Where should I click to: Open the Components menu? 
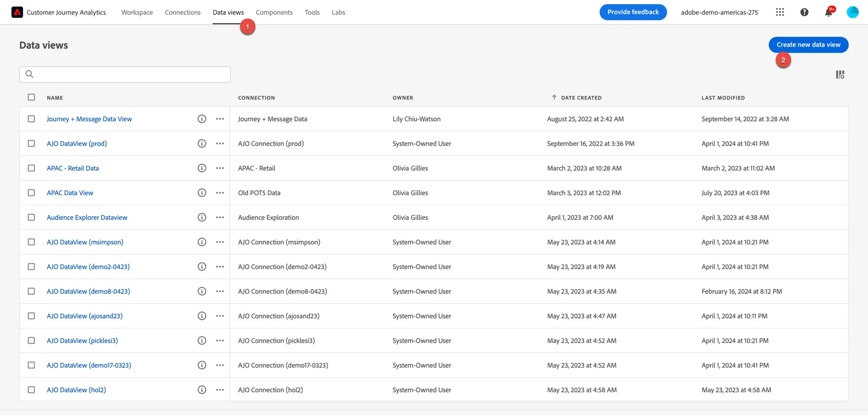[274, 12]
